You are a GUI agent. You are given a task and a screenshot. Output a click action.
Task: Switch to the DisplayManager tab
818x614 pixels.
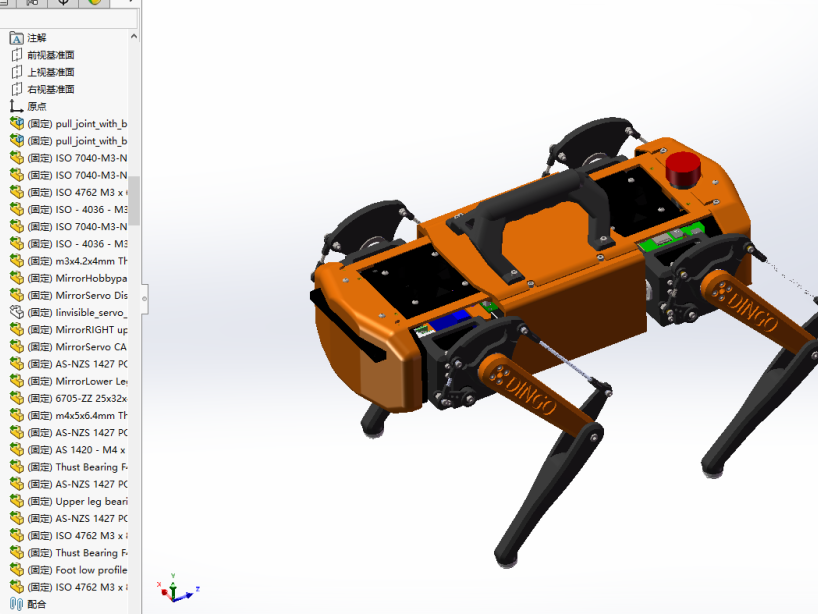tap(96, 3)
